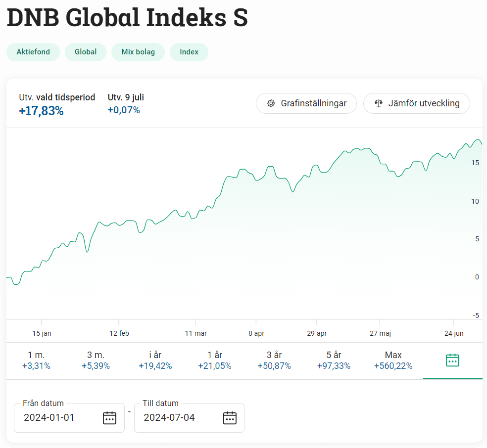Switch to the 'i år' period
Viewport: 487px width, 448px height.
(155, 360)
